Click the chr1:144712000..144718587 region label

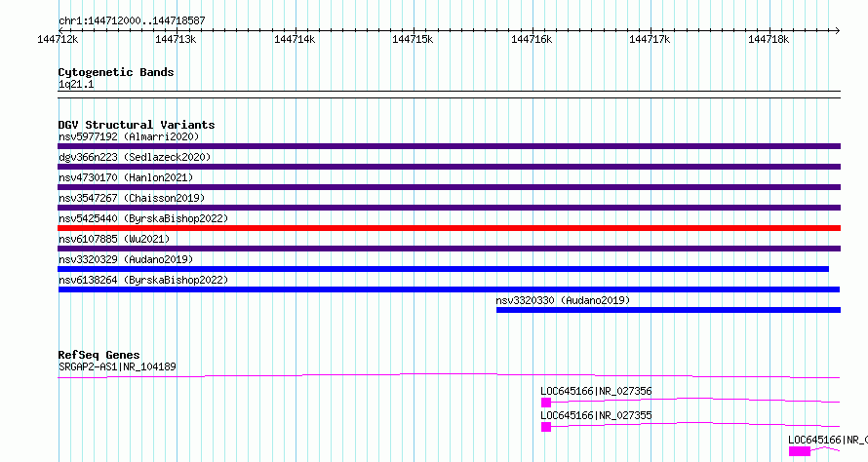132,20
